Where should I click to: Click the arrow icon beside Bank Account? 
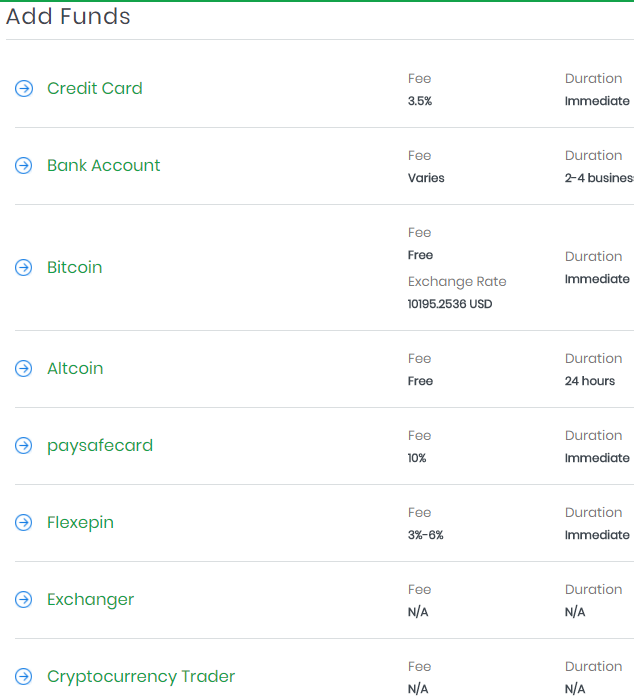click(x=24, y=166)
